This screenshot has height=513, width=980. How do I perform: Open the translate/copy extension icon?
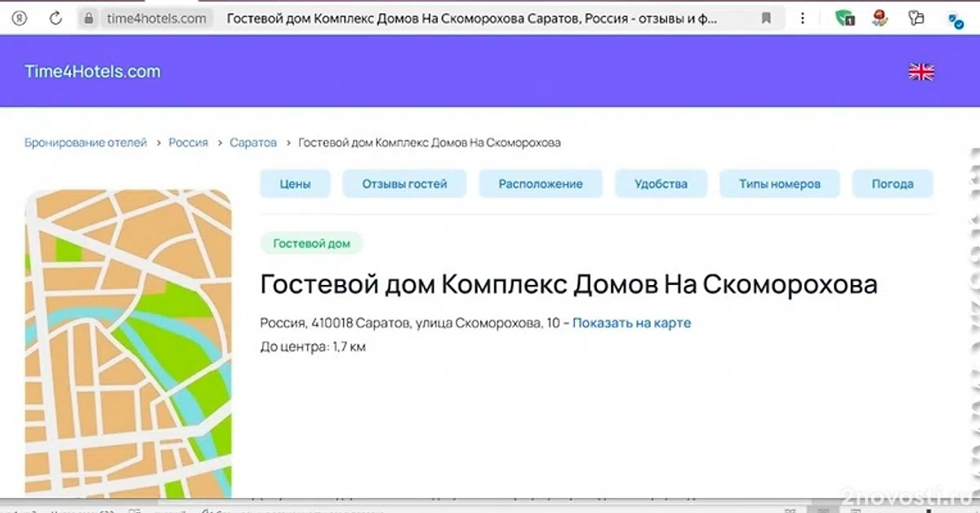point(916,18)
